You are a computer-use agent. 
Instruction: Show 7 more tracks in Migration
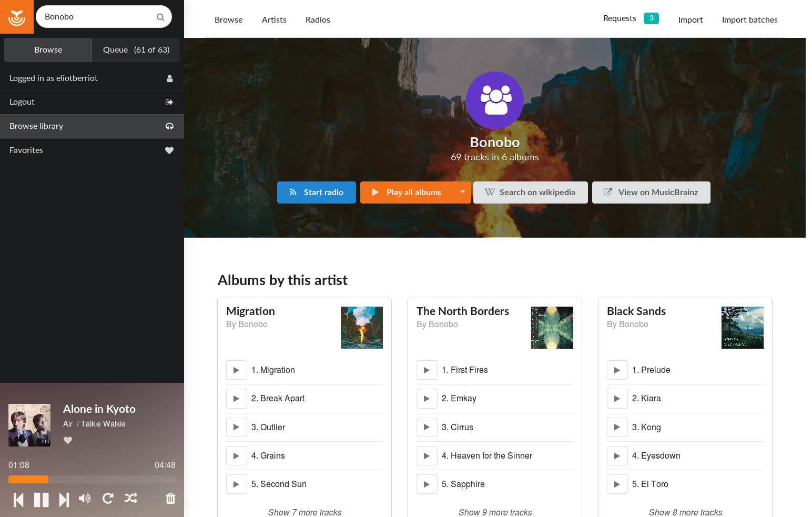(x=305, y=512)
